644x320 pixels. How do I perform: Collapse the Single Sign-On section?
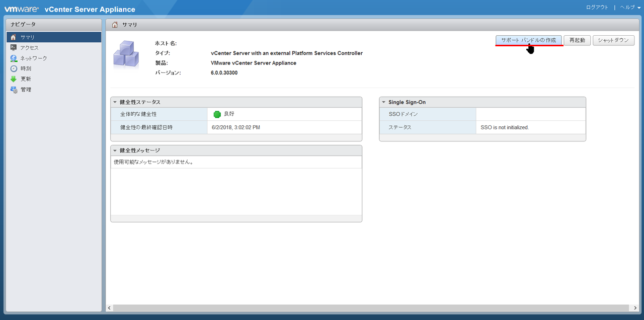(x=384, y=102)
